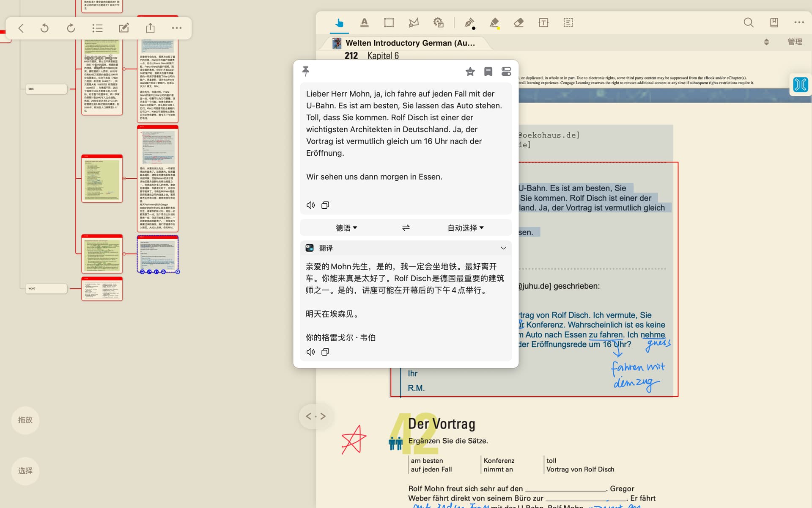This screenshot has height=508, width=812.
Task: Toggle the document tab sort up-down arrows
Action: tap(766, 42)
